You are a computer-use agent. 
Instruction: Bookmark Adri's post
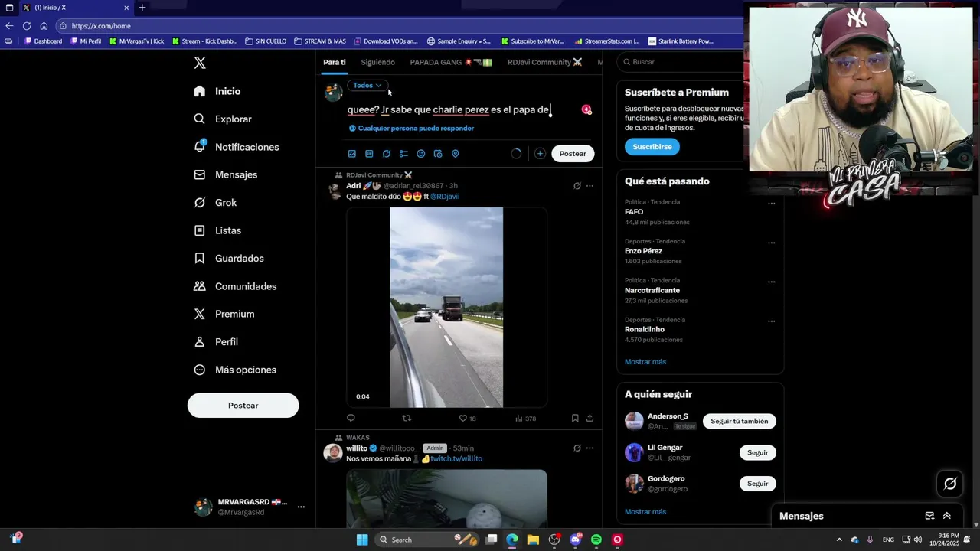575,418
